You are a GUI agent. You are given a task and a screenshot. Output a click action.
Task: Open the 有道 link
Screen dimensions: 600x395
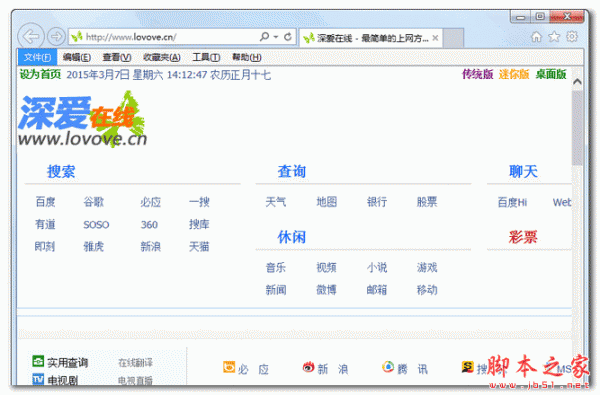tap(45, 224)
